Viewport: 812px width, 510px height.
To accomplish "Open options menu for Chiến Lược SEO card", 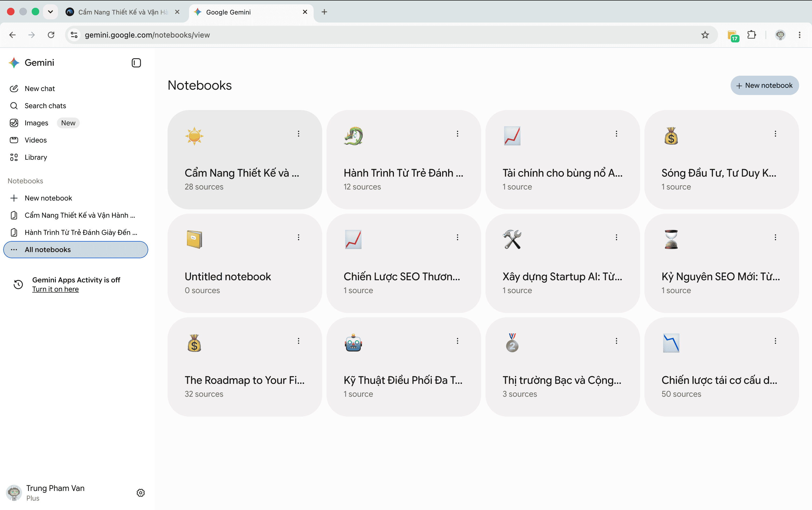I will tap(458, 237).
